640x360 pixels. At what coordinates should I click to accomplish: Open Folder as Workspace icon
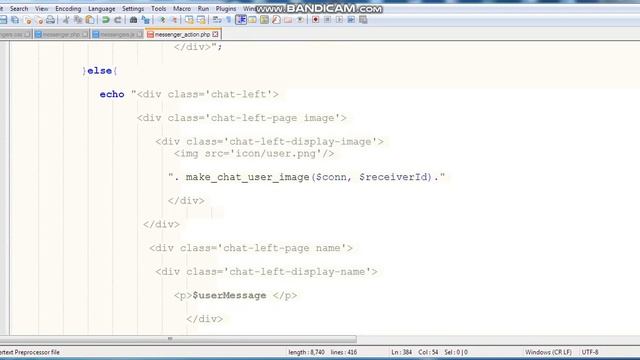288,20
